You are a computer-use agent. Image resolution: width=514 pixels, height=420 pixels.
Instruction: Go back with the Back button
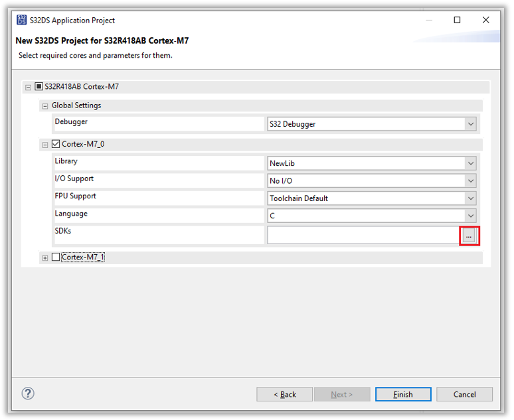[x=286, y=395]
